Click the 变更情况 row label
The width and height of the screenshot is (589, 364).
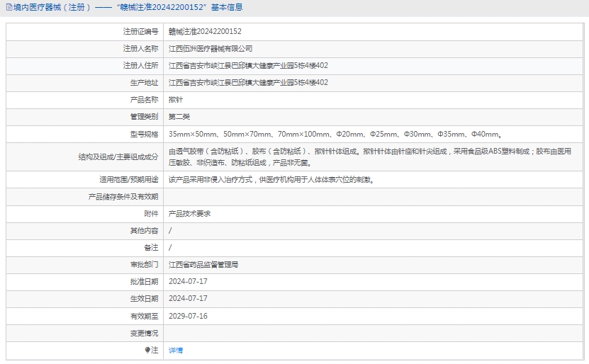point(144,333)
